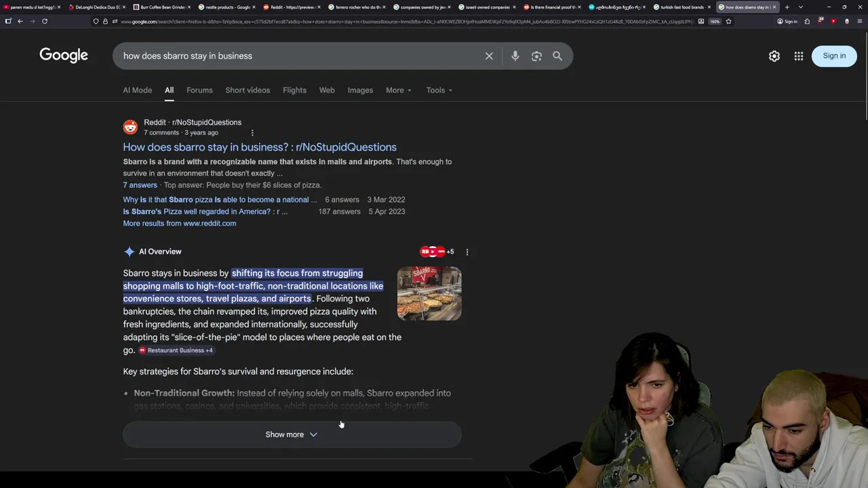The image size is (868, 488).
Task: Click the 'Reddit · r/NoStupidQuestions' source text
Action: [x=193, y=122]
